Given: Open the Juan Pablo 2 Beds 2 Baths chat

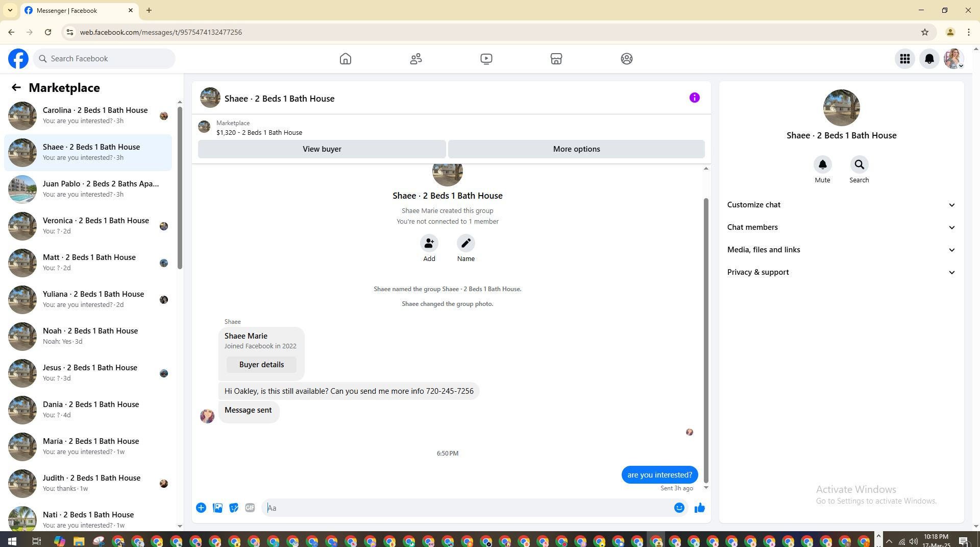Looking at the screenshot, I should [x=88, y=189].
